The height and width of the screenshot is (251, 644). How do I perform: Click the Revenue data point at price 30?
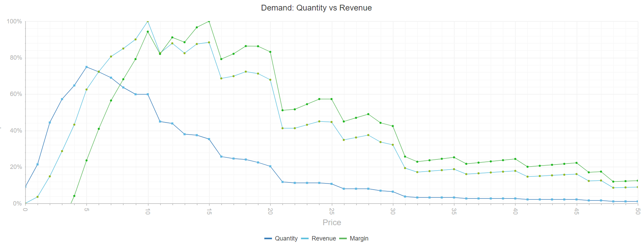(x=393, y=145)
